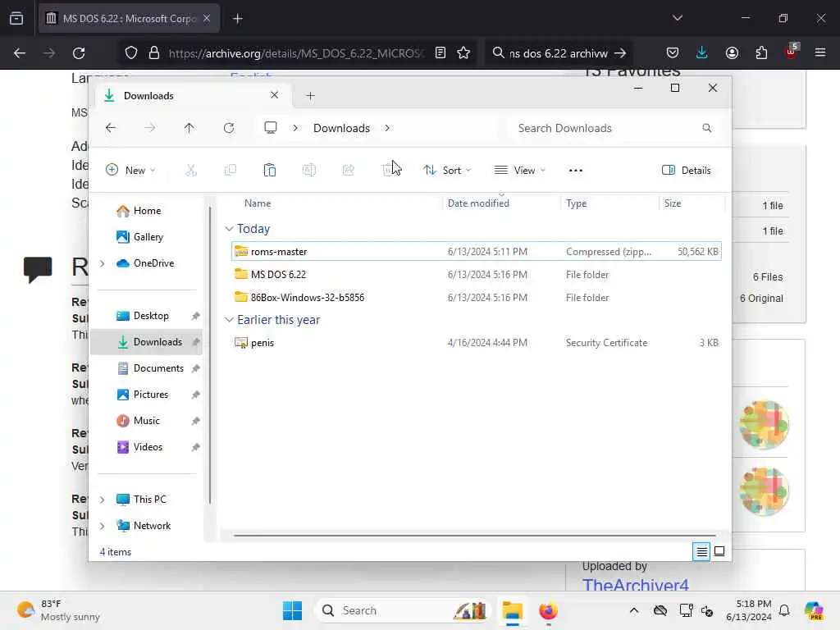This screenshot has height=630, width=840.
Task: Toggle the Details pane
Action: click(x=687, y=171)
